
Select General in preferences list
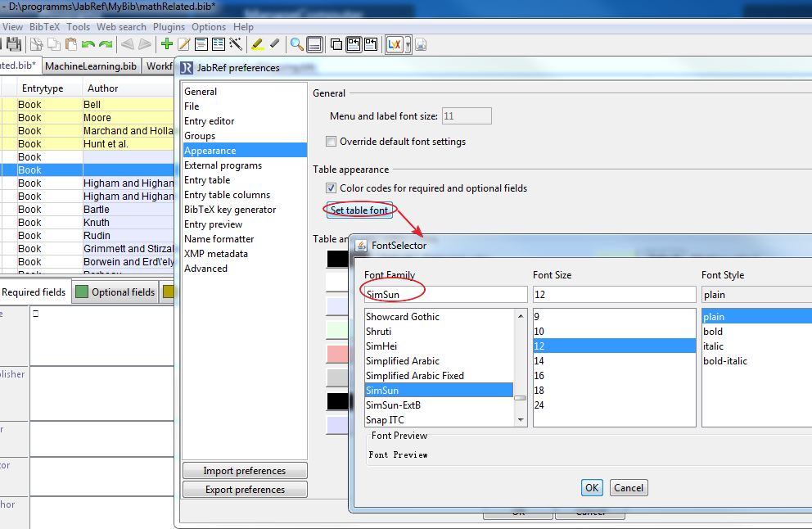pos(245,92)
